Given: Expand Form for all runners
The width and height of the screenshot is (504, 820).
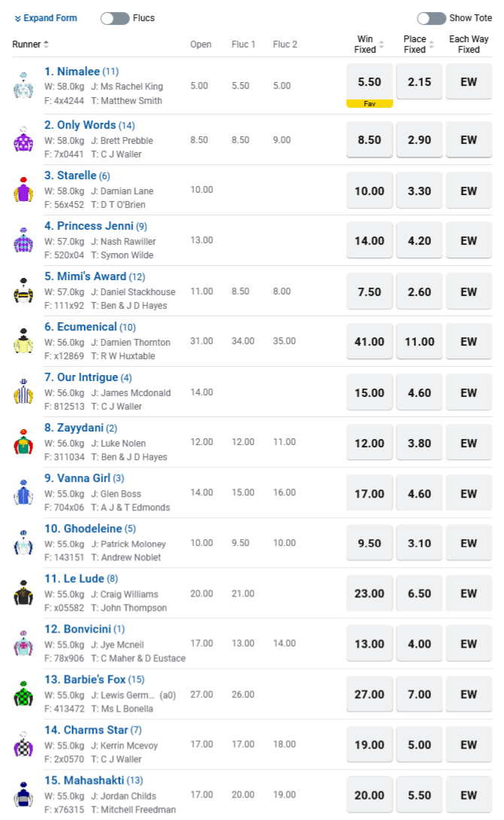Looking at the screenshot, I should 46,18.
